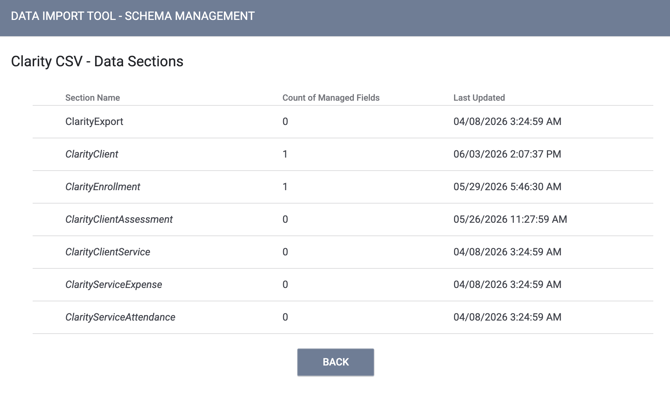Open the ClarityExport section
670x397 pixels.
[94, 121]
